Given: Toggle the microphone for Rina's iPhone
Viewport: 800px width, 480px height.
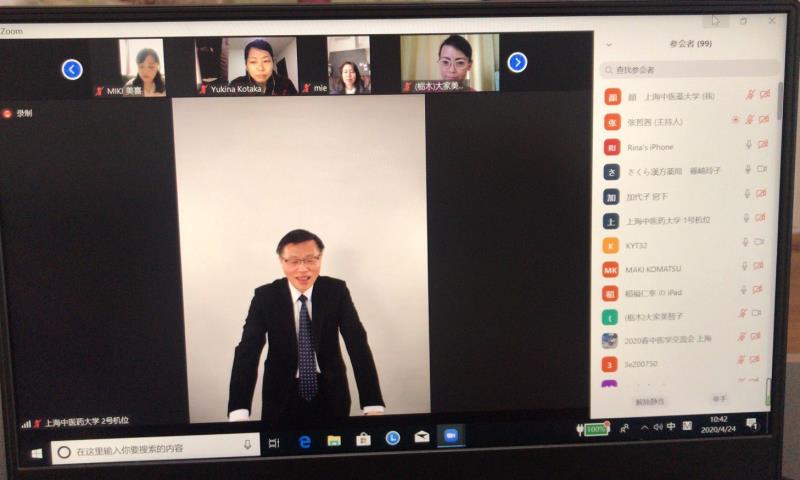Looking at the screenshot, I should (x=747, y=145).
